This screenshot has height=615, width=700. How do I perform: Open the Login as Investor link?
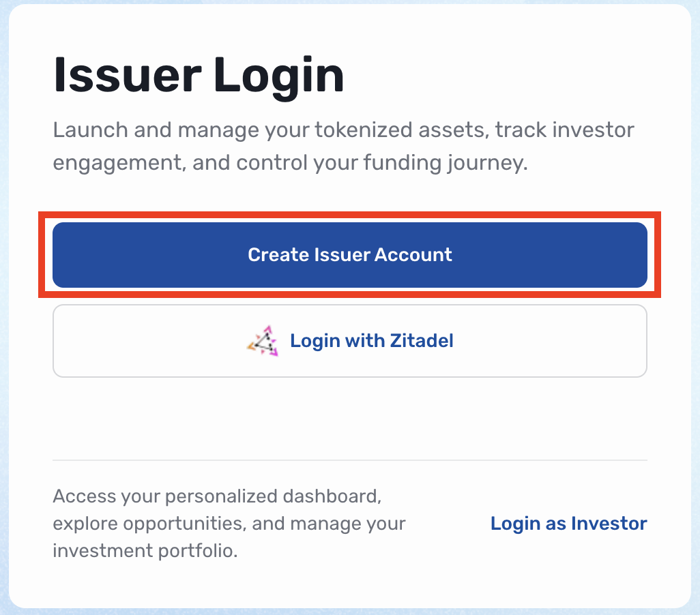coord(568,524)
